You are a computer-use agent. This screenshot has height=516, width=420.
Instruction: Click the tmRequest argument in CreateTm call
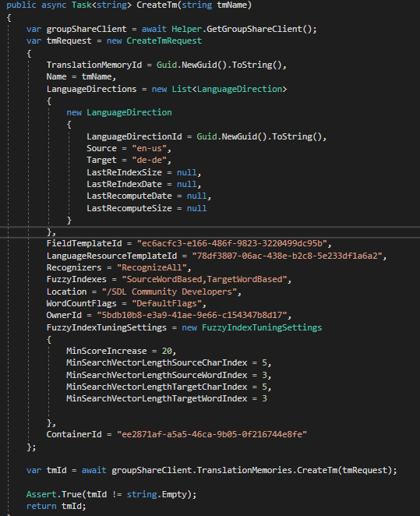pyautogui.click(x=365, y=470)
